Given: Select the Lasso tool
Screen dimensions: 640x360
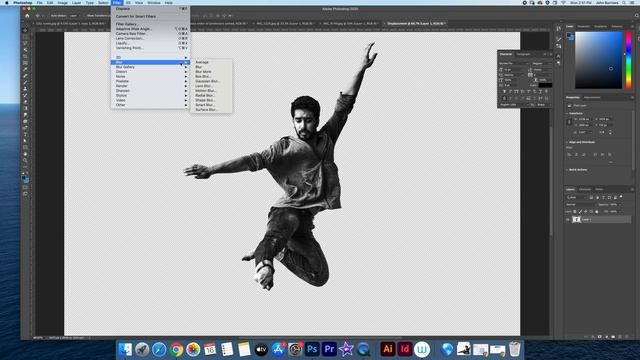Looking at the screenshot, I should [x=25, y=43].
